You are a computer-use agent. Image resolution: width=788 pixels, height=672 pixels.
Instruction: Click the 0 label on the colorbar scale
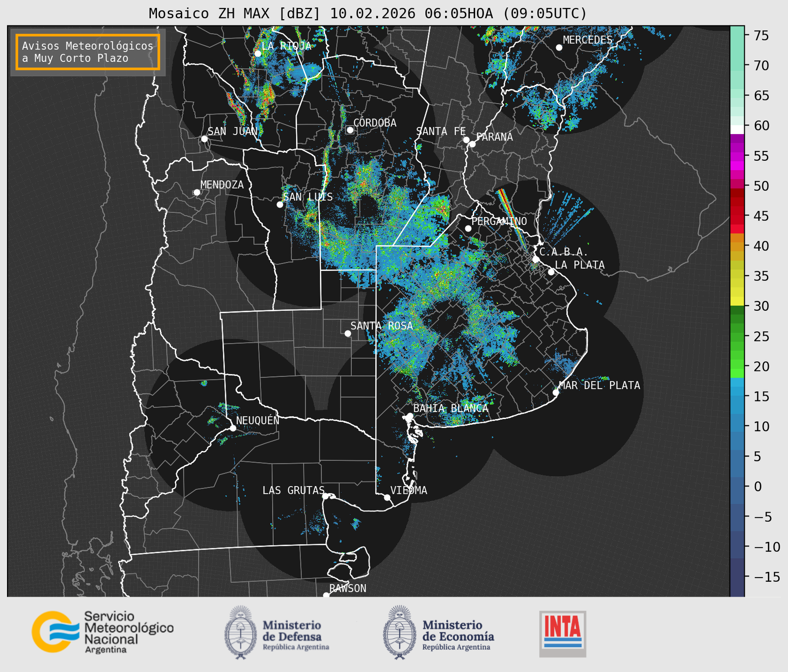point(757,486)
